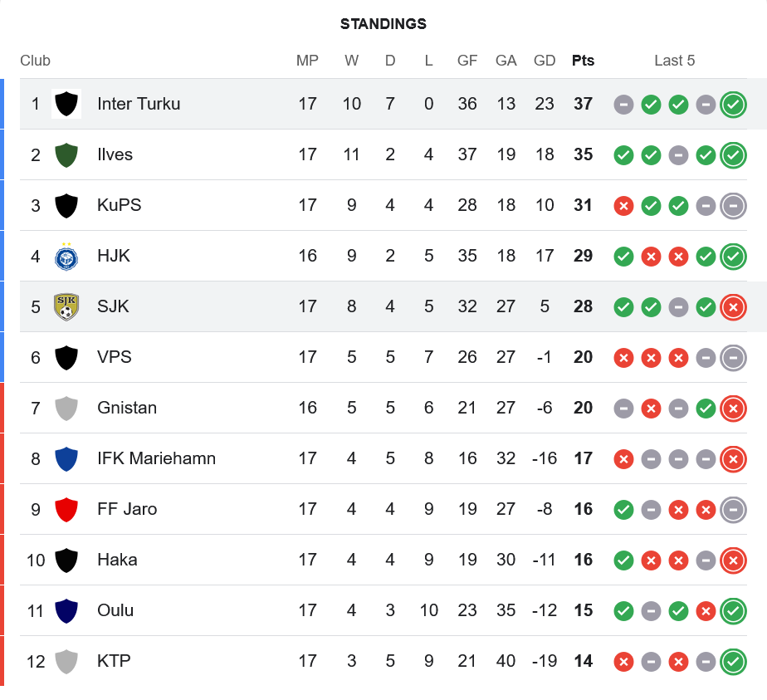Screen dimensions: 767x700
Task: Open the Haka team link
Action: pyautogui.click(x=117, y=560)
